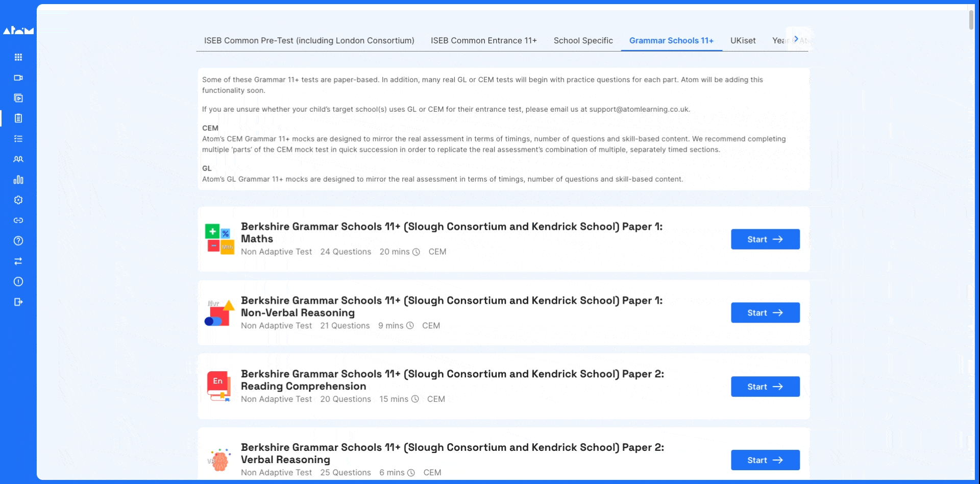The width and height of the screenshot is (980, 484).
Task: Click the '24 Questions' text
Action: click(346, 252)
